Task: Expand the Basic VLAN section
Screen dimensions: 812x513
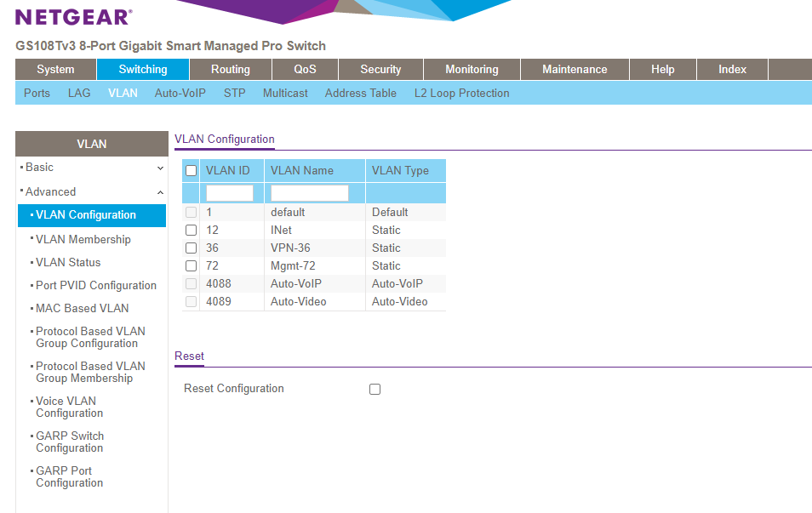Action: coord(91,168)
